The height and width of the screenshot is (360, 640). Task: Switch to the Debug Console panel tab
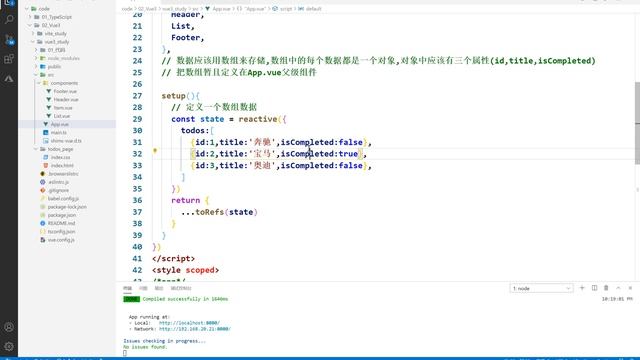pos(180,288)
